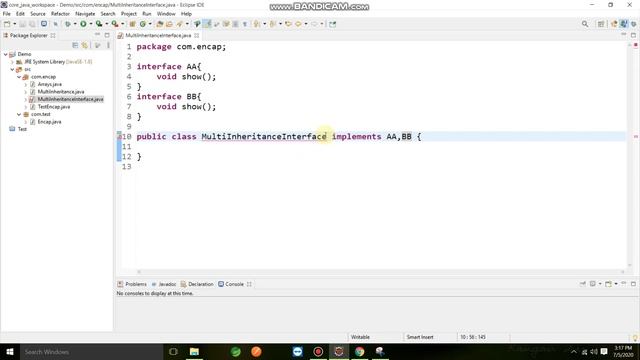Click the Windows Start button
The width and height of the screenshot is (640, 360).
[x=10, y=352]
